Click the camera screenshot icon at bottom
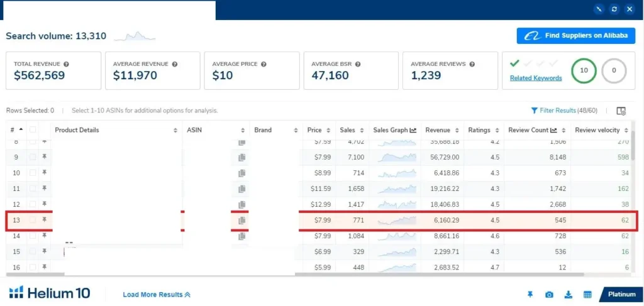Image resolution: width=644 pixels, height=306 pixels. pos(549,295)
